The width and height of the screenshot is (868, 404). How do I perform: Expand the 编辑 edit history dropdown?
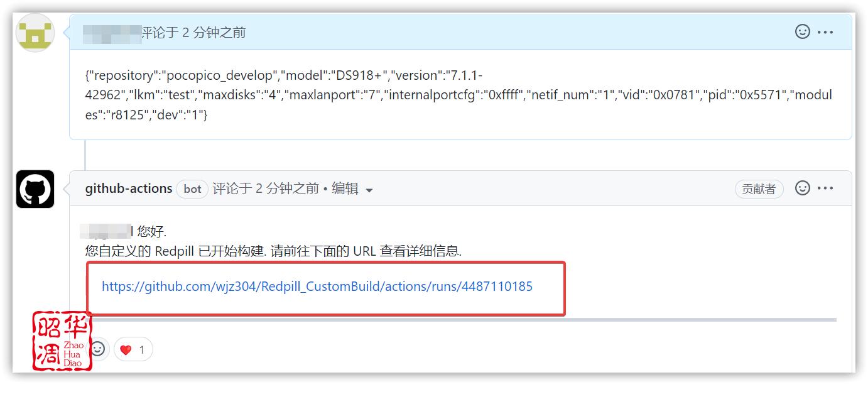(x=352, y=189)
